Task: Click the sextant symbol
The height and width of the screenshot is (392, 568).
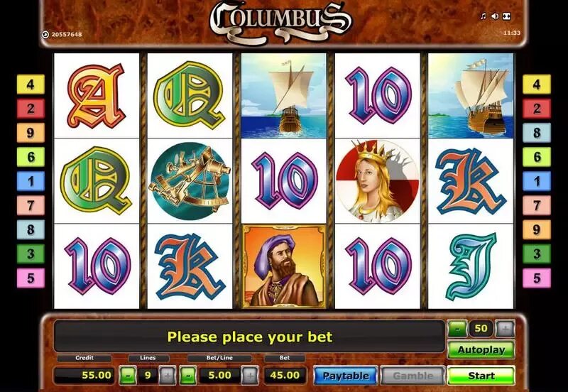Action: [190, 181]
